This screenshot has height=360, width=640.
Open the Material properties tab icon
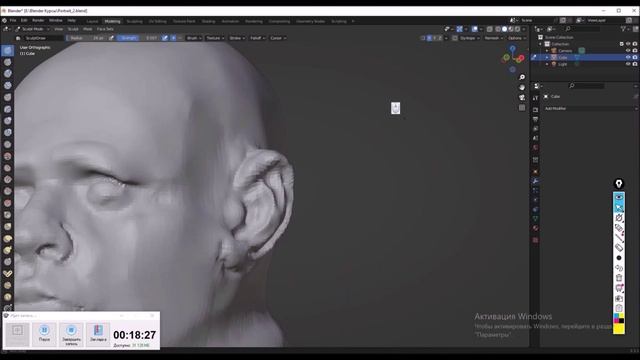536,228
